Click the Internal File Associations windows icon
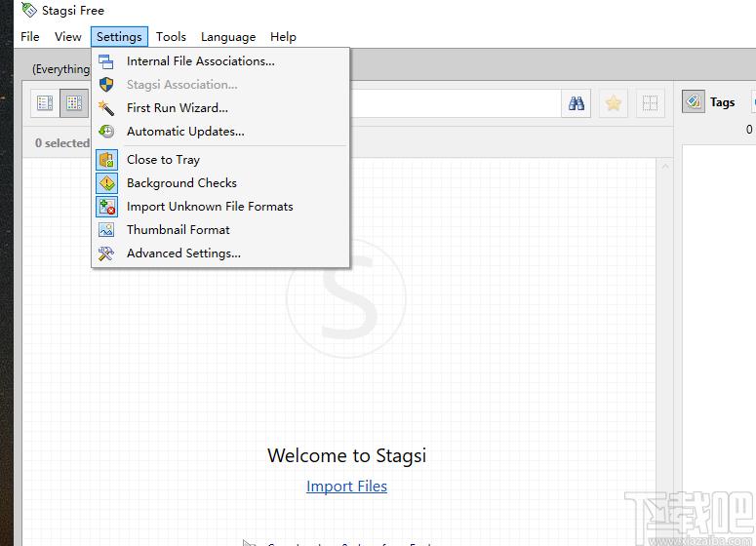The image size is (756, 546). click(106, 61)
